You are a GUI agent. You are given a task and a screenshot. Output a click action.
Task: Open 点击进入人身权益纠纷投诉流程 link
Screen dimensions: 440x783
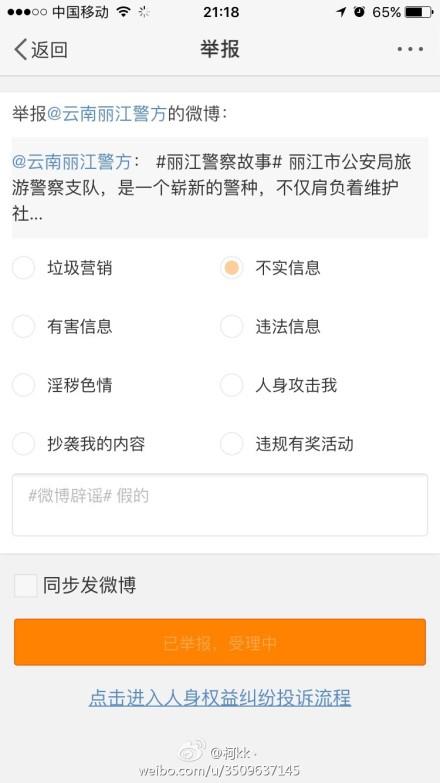tap(220, 698)
